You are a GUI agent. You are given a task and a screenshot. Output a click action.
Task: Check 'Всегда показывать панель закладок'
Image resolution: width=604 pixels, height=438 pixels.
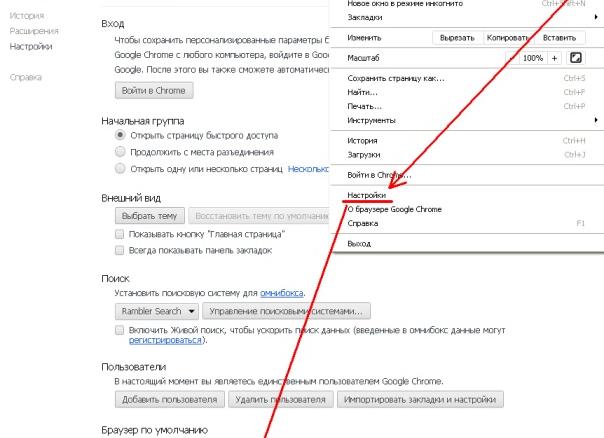pyautogui.click(x=119, y=250)
